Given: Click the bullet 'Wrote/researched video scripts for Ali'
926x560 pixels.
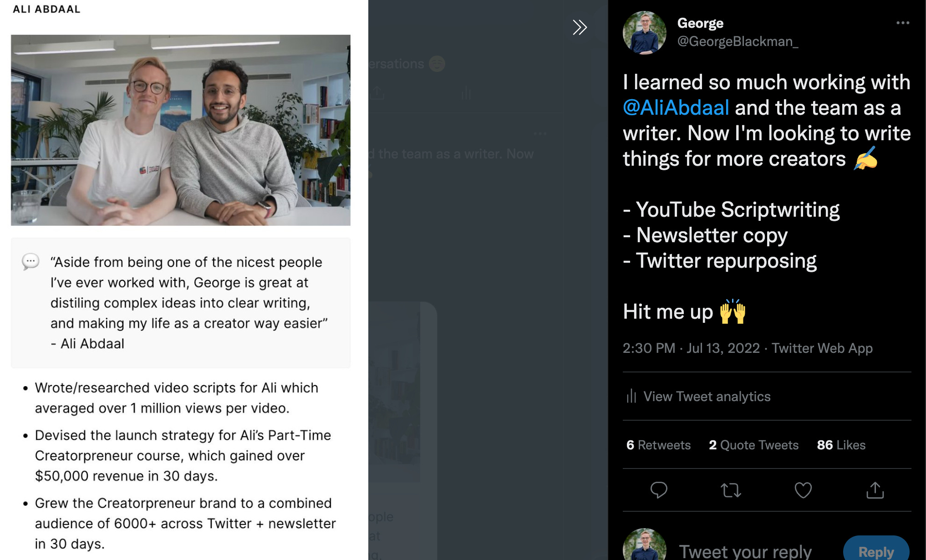Looking at the screenshot, I should pyautogui.click(x=177, y=398).
